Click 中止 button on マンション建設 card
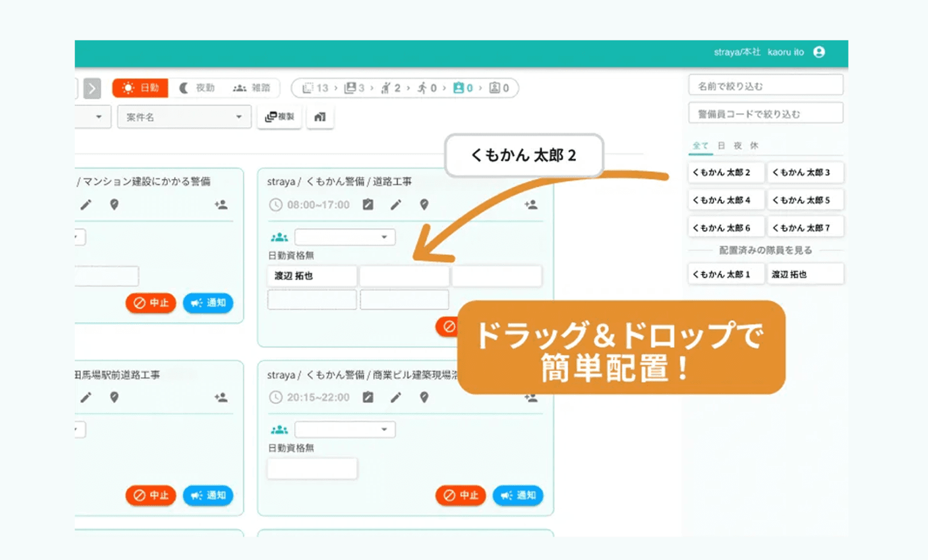The width and height of the screenshot is (928, 560). click(151, 303)
